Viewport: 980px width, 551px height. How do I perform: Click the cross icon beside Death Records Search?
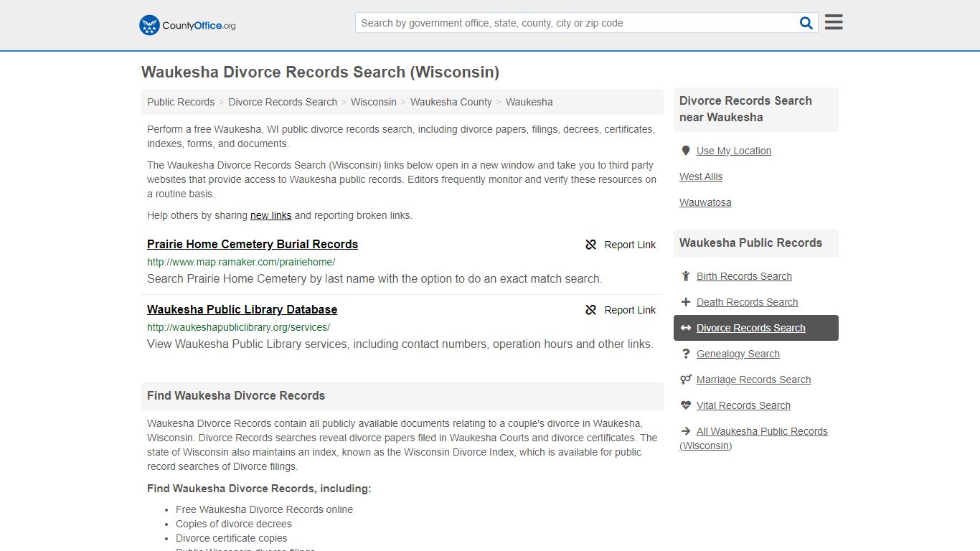(x=686, y=302)
